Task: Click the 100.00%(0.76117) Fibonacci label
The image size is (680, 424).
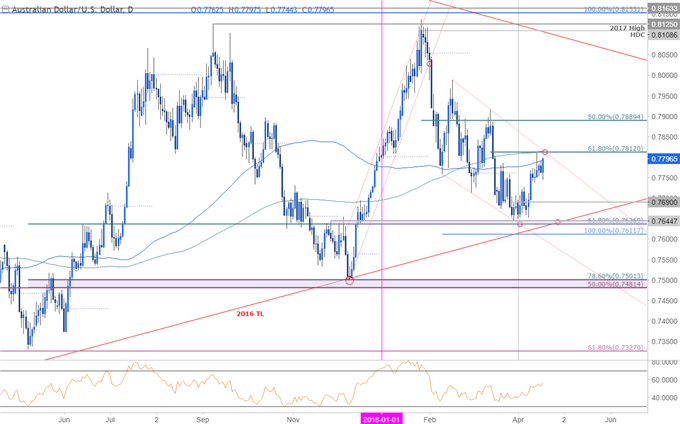Action: click(x=615, y=231)
